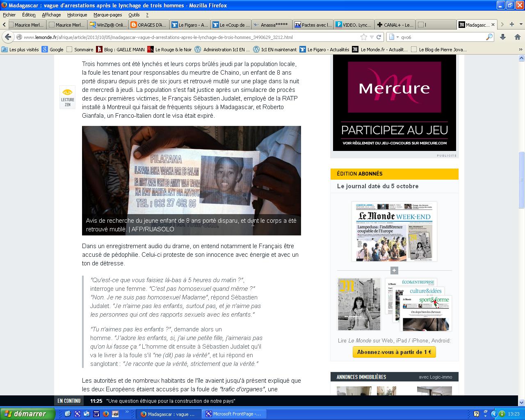Open the Le Monde Week-End front page
Screen dimensions: 525x420
point(394,231)
